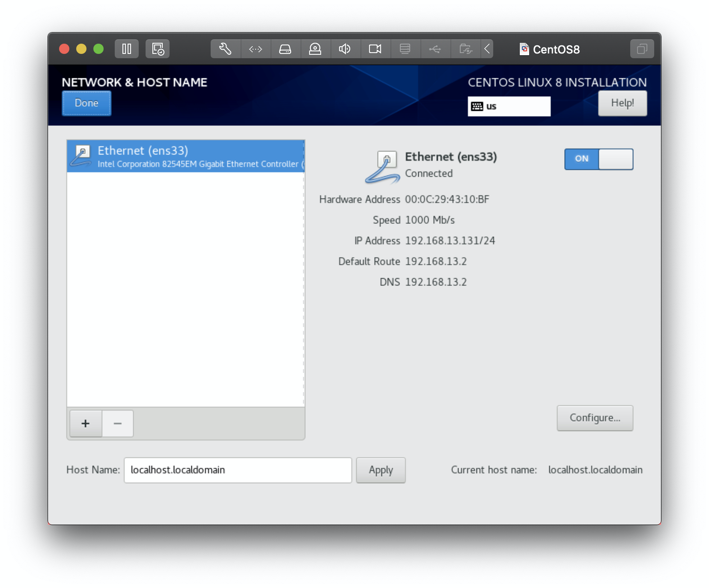Click the network adapter arrows icon
The image size is (709, 588).
pos(256,49)
